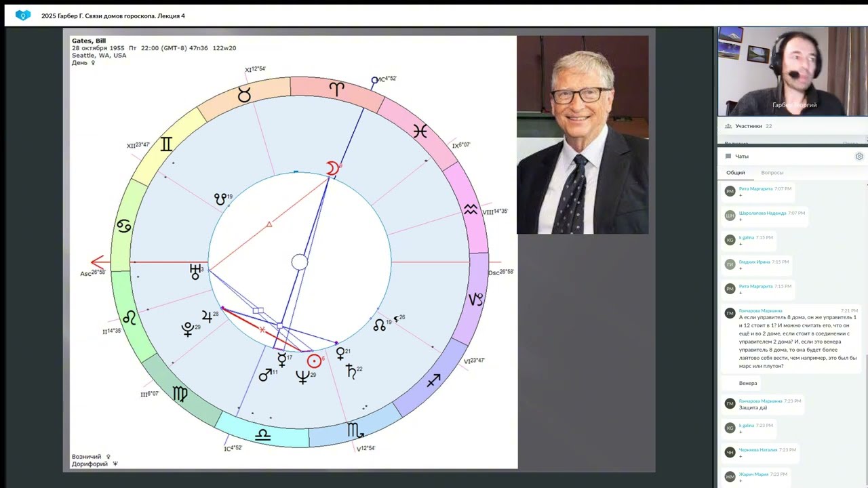Click the 'Защита да)' chat message
868x488 pixels.
(x=753, y=407)
